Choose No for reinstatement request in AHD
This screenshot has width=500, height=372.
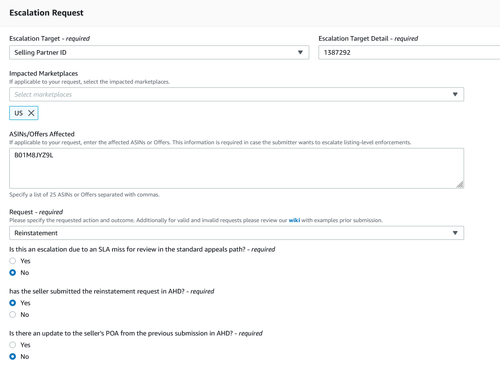tap(13, 314)
